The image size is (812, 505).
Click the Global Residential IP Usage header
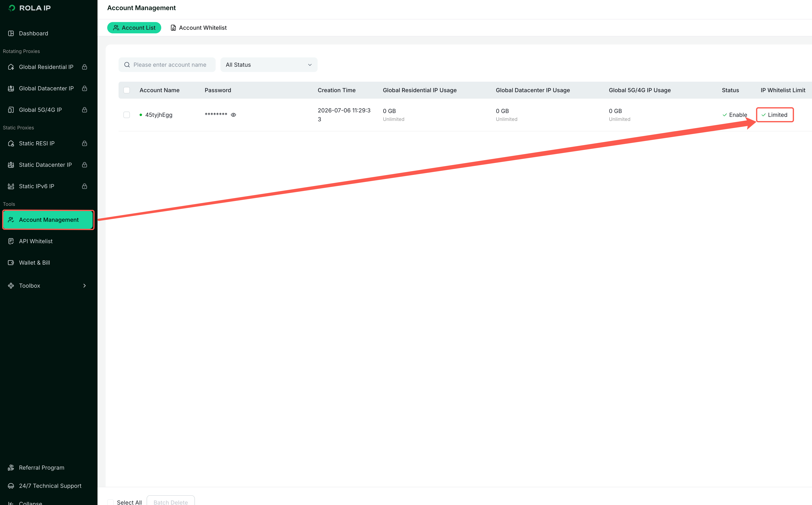tap(420, 90)
